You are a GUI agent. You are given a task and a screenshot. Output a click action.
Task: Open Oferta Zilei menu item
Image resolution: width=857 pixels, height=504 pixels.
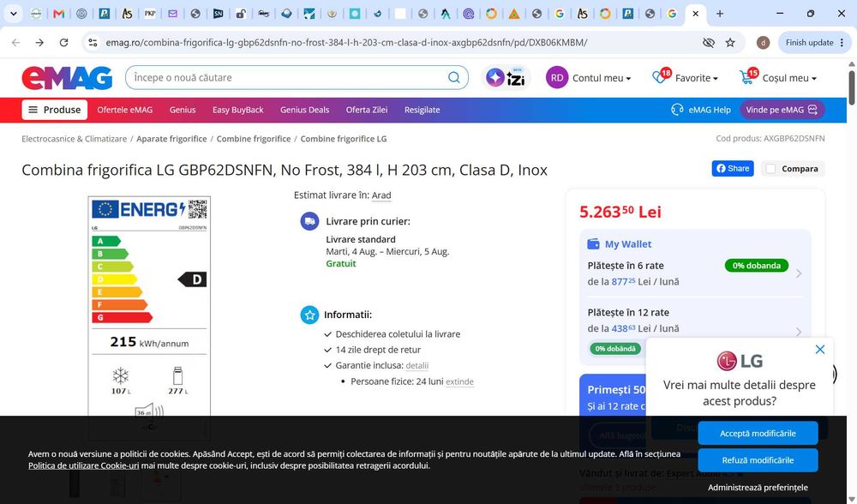pyautogui.click(x=367, y=110)
